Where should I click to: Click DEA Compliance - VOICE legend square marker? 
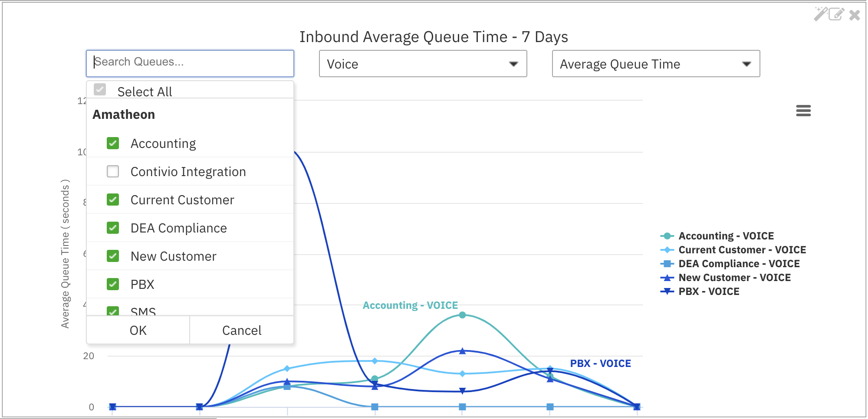[x=667, y=264]
